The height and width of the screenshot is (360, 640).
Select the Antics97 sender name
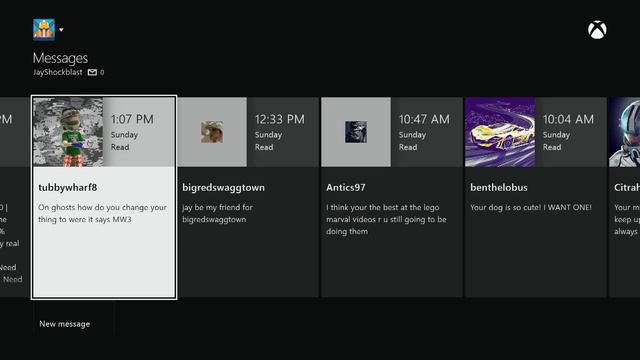(x=346, y=187)
